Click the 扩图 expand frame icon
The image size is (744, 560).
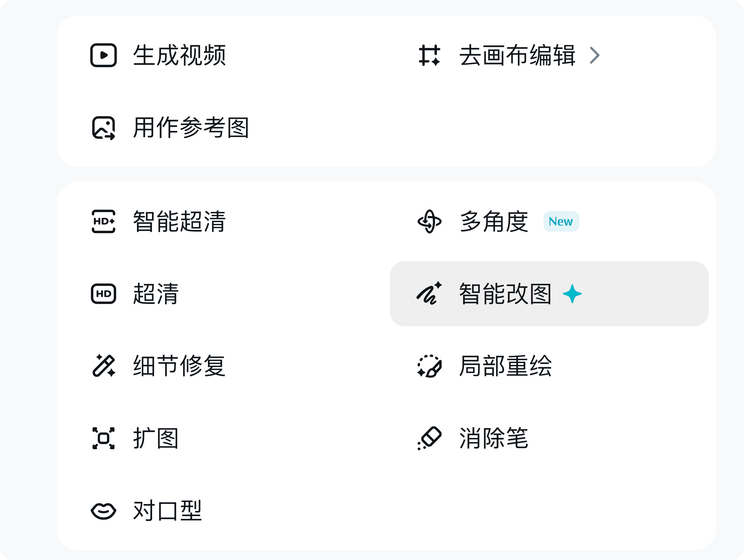104,438
